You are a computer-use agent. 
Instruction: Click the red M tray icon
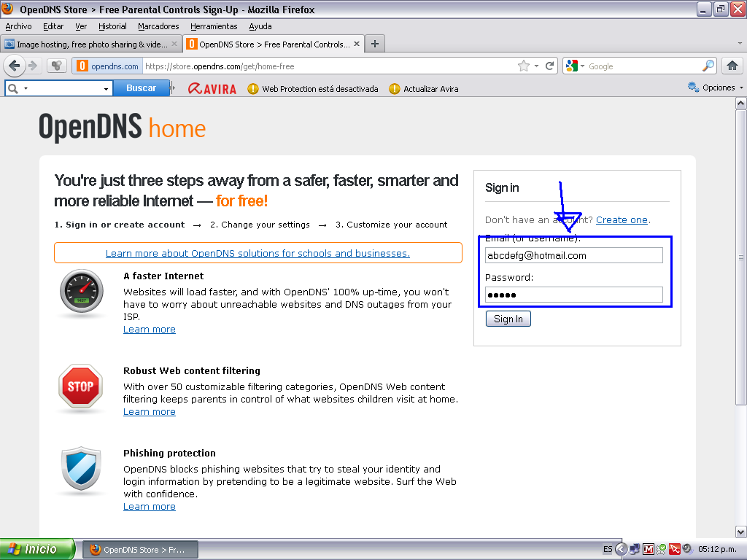pos(648,549)
